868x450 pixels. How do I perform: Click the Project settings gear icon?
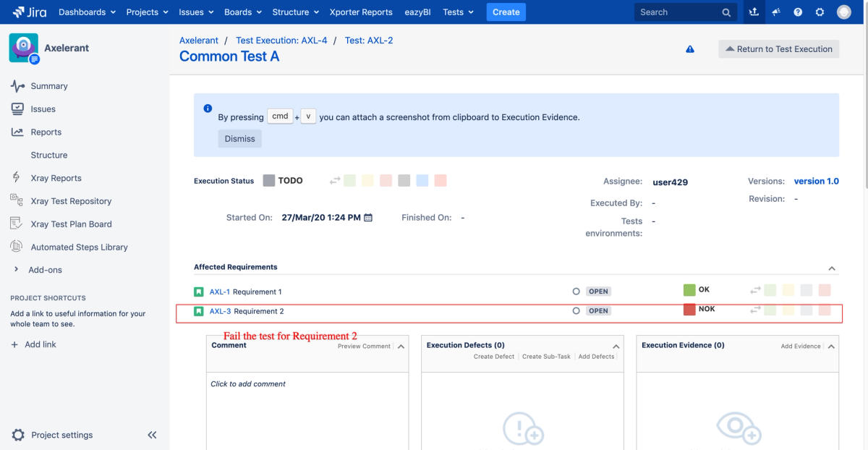(x=18, y=435)
